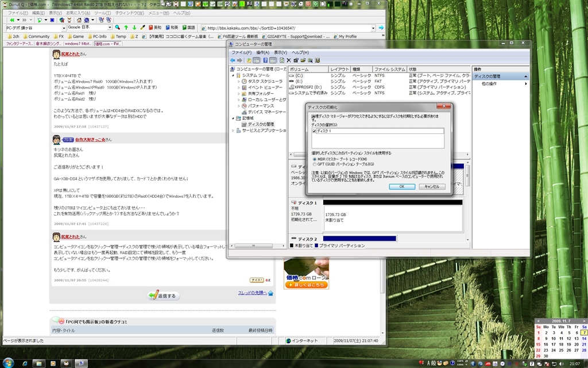This screenshot has height=368, width=588.
Task: Toggle the ディスク 1 checkbox
Action: [x=314, y=131]
